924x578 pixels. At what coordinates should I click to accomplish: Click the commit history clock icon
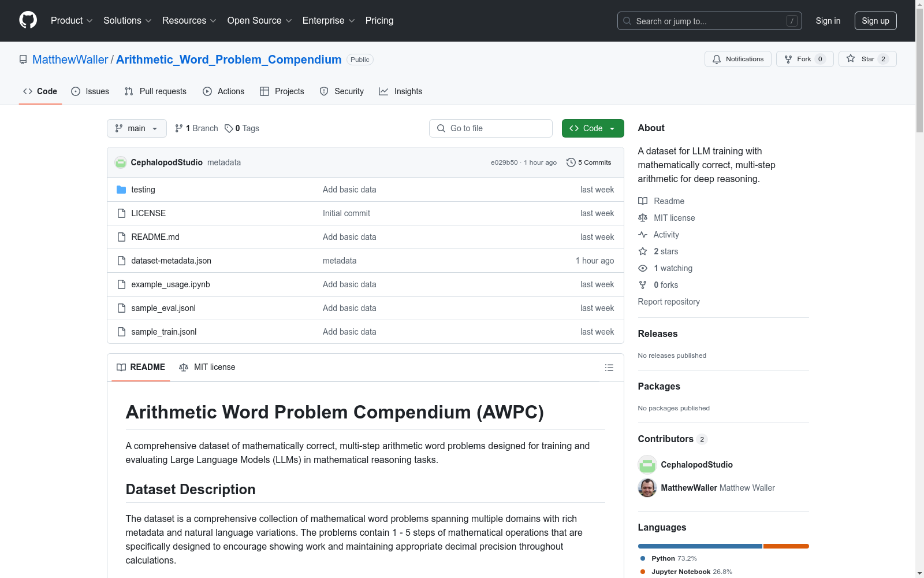point(571,162)
